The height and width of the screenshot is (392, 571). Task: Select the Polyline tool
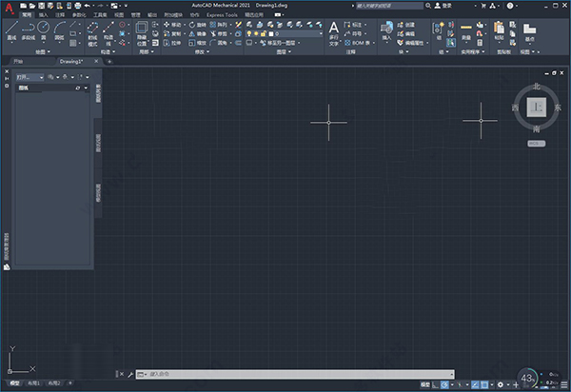[28, 30]
